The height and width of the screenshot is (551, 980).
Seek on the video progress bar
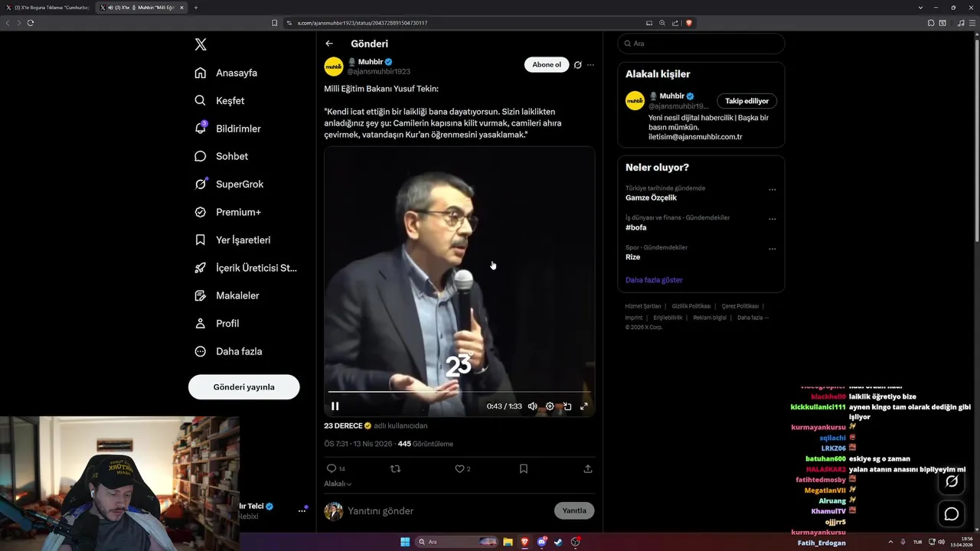click(459, 392)
